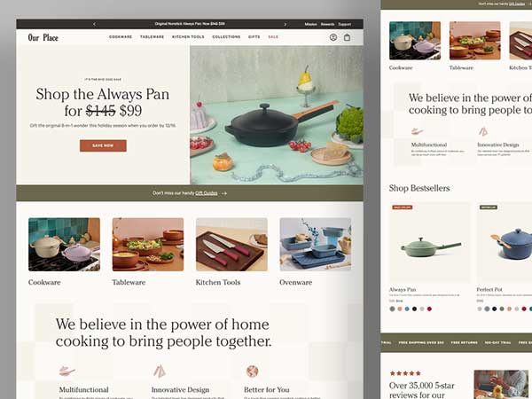The height and width of the screenshot is (399, 532).
Task: Open the shopping bag cart icon
Action: tap(347, 37)
